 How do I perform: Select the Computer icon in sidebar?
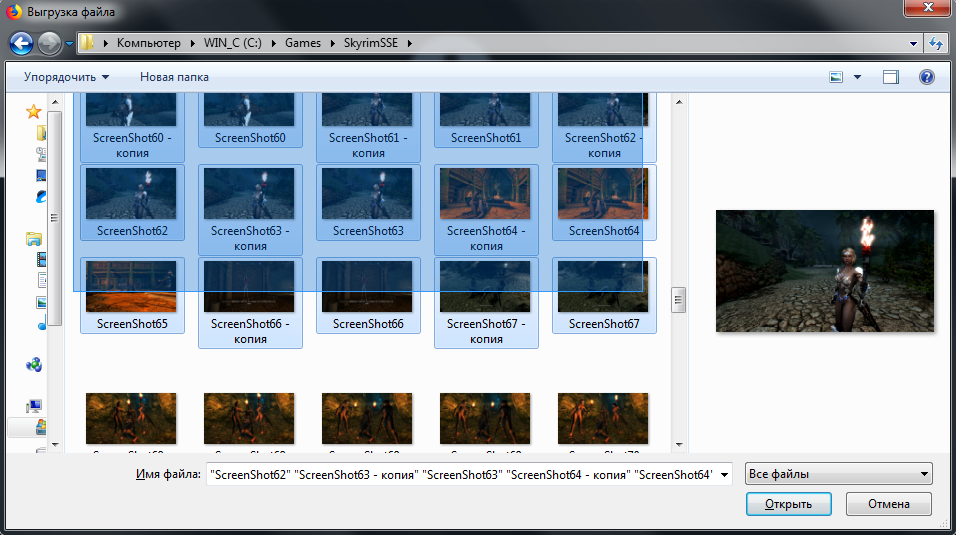point(34,406)
